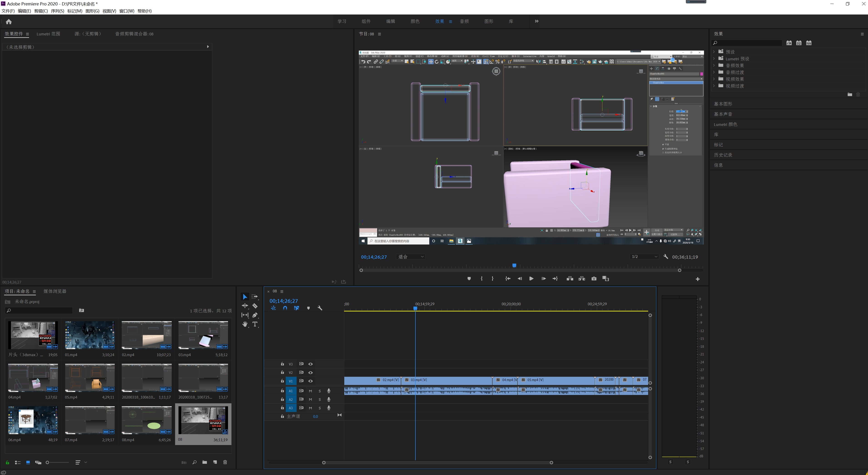Click the New Bin folder icon in project panel
The image size is (868, 475).
coord(205,462)
